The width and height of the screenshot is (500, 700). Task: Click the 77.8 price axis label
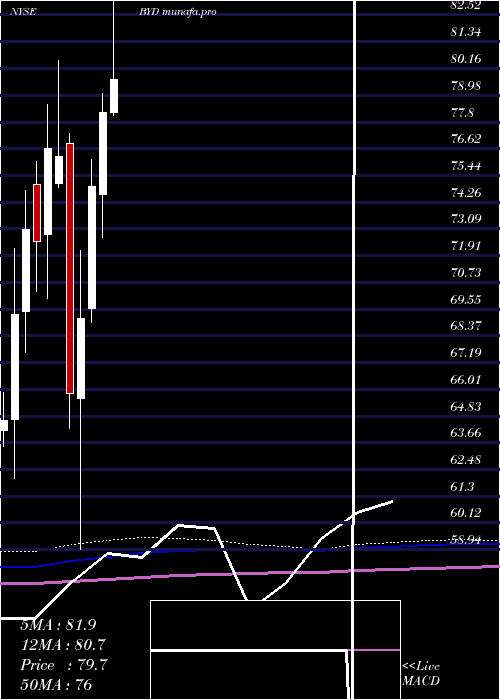tap(462, 112)
